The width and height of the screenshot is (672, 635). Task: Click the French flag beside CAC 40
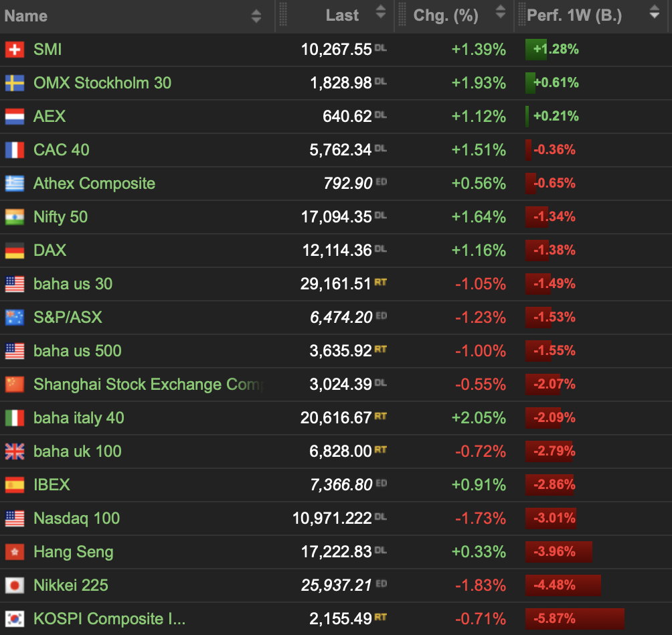(15, 150)
